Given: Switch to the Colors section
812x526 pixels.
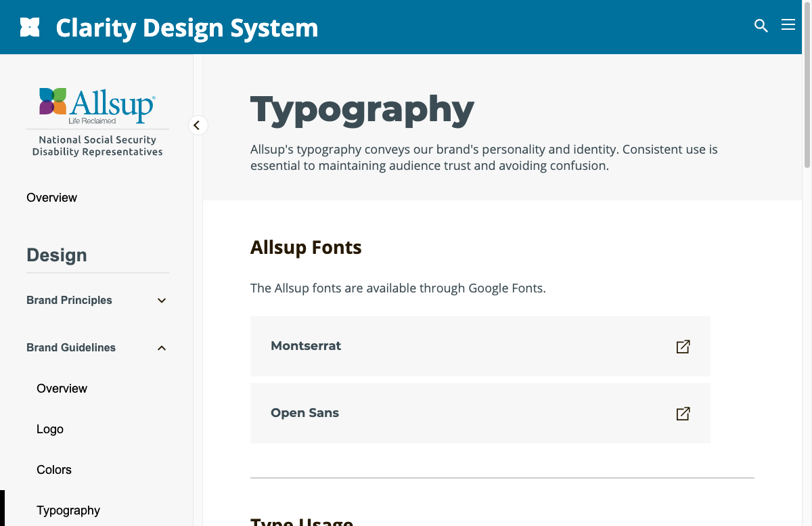Looking at the screenshot, I should pos(54,469).
